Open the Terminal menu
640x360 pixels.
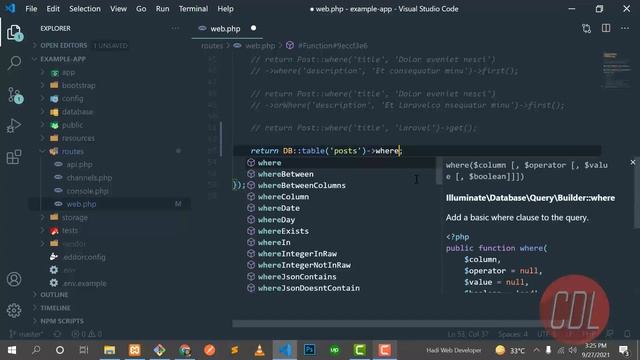click(193, 9)
